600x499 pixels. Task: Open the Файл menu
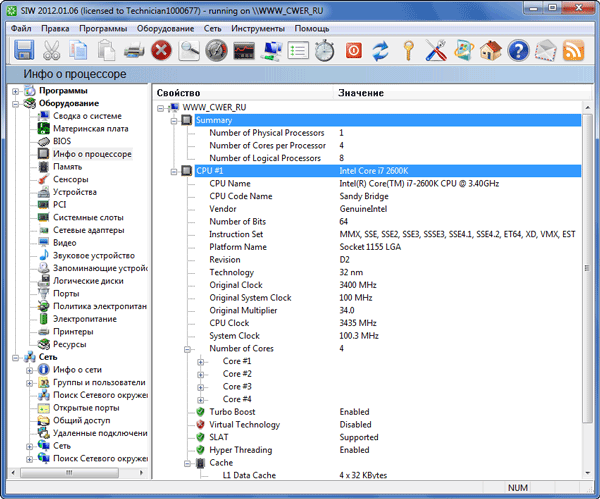coord(21,29)
